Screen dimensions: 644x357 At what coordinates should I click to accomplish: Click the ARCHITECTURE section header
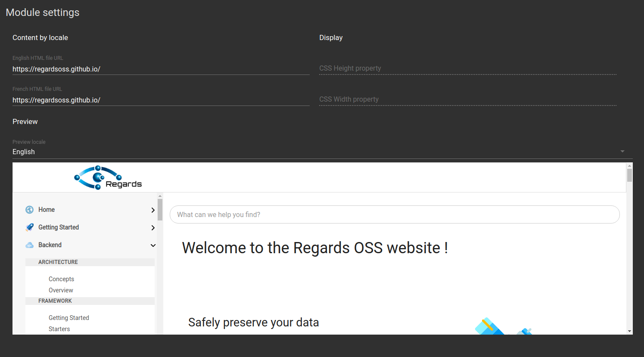[90, 262]
